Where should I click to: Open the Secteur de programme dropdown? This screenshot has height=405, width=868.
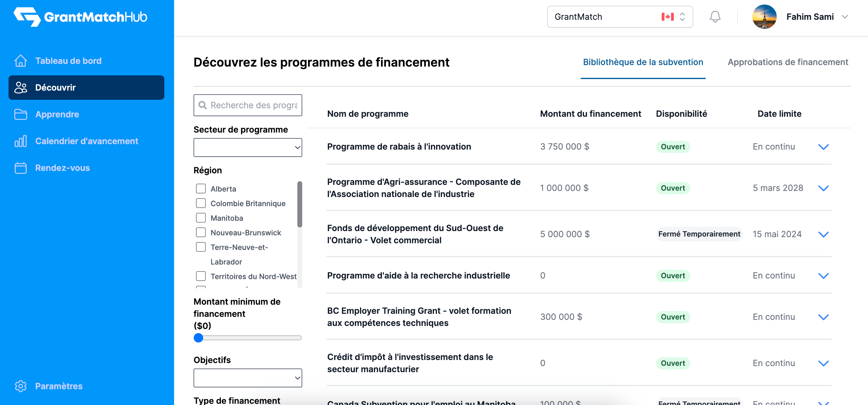(248, 147)
